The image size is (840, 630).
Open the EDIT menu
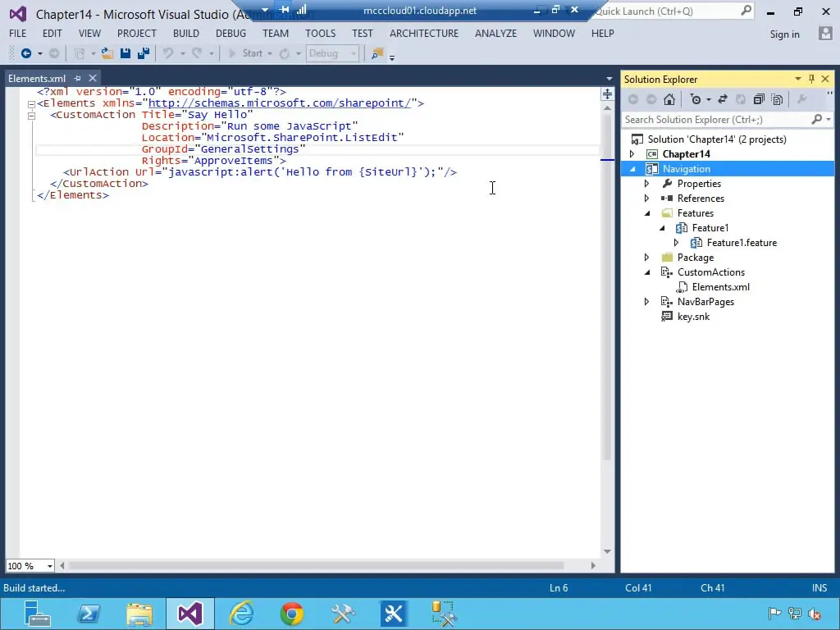click(52, 33)
